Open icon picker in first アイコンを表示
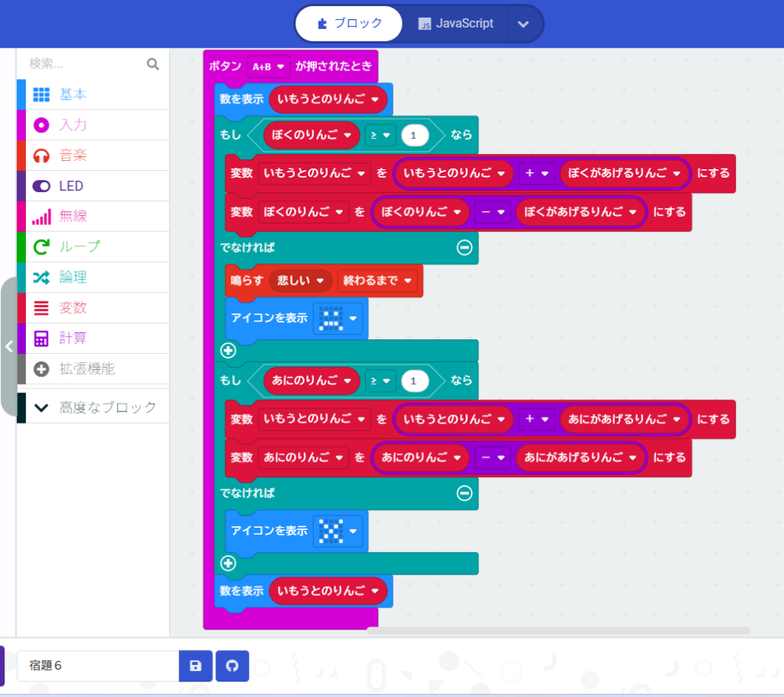784x697 pixels. pos(338,318)
